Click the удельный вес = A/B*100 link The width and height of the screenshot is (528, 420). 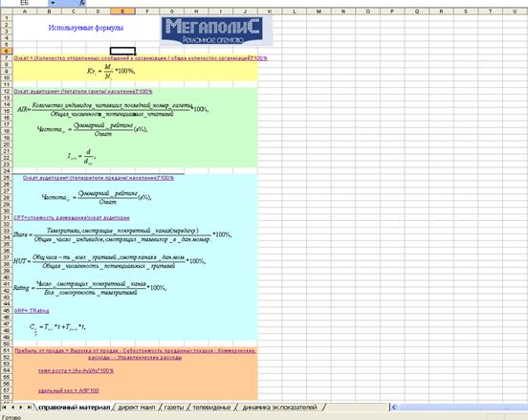click(68, 390)
